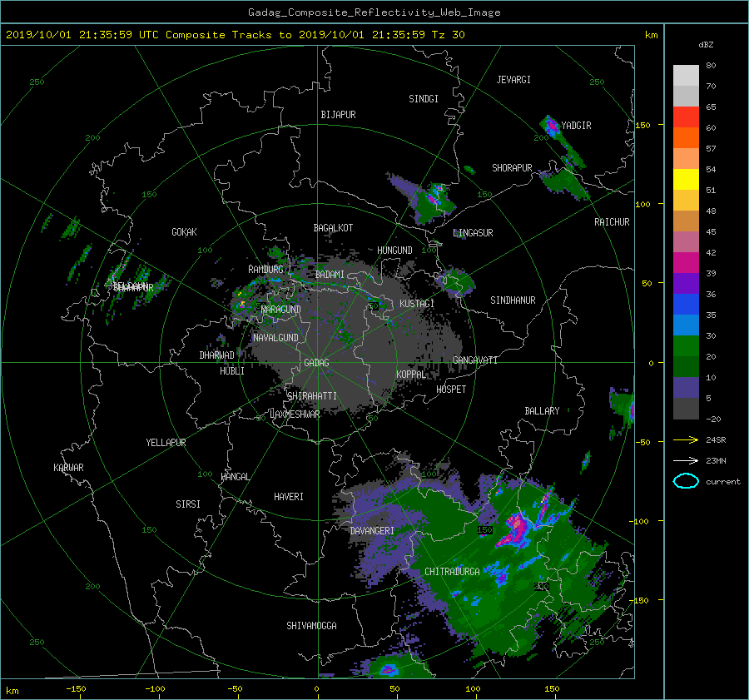The image size is (749, 700).
Task: Pick the purple 36-39 dBZ legend swatch
Action: coord(686,283)
